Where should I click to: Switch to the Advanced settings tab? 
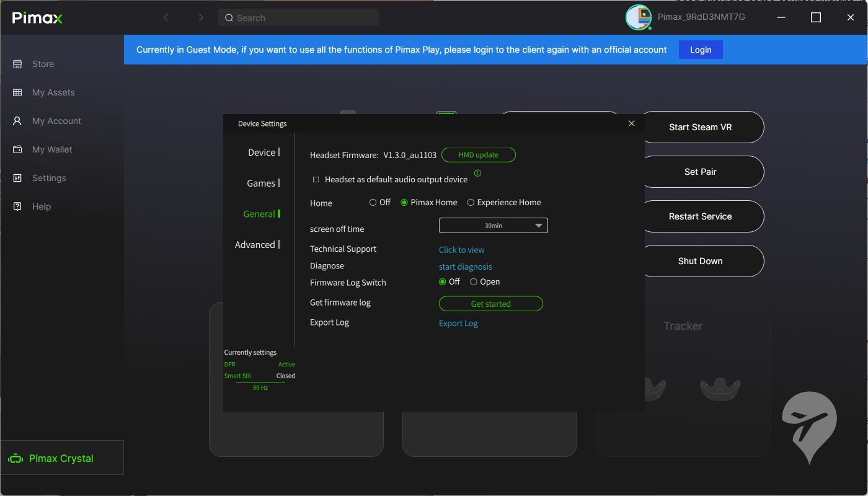pos(255,245)
